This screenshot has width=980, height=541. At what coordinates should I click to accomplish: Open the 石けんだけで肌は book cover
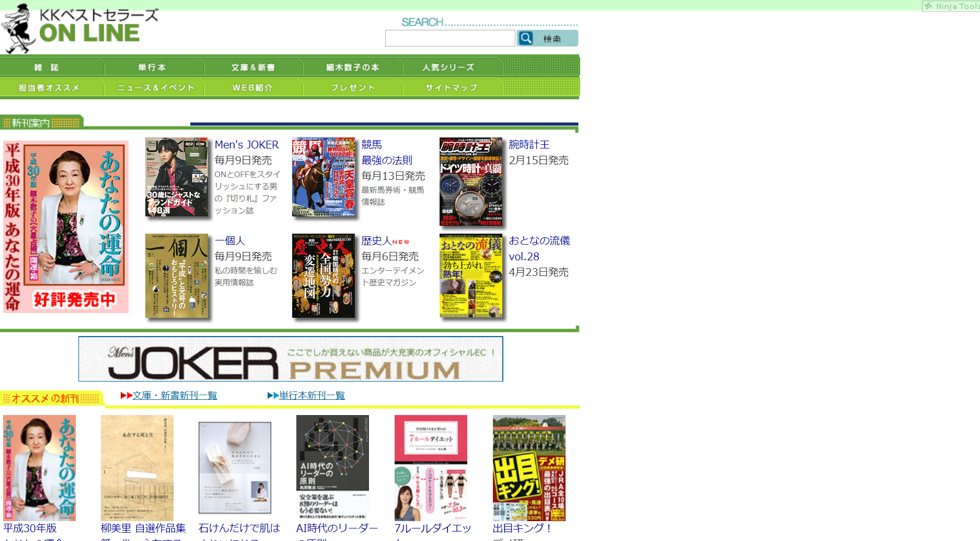235,468
